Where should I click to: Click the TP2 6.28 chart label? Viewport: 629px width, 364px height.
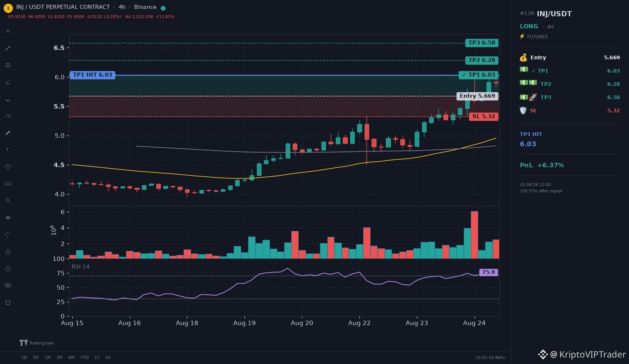(x=482, y=60)
